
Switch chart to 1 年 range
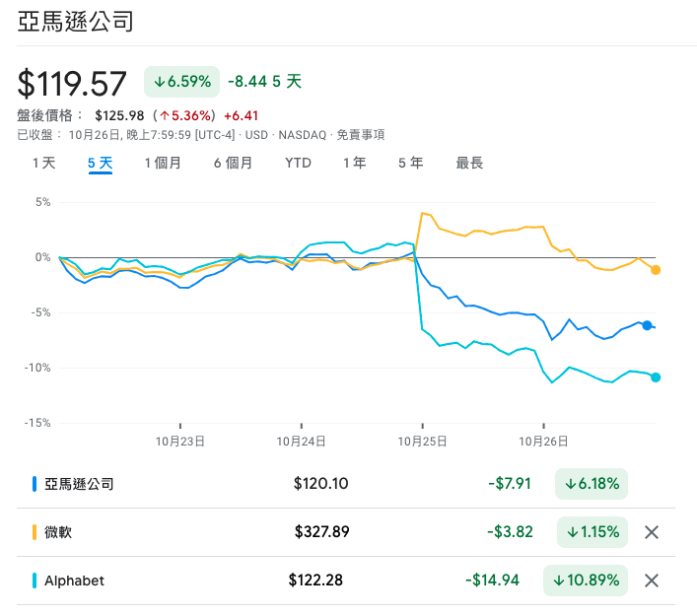(354, 163)
